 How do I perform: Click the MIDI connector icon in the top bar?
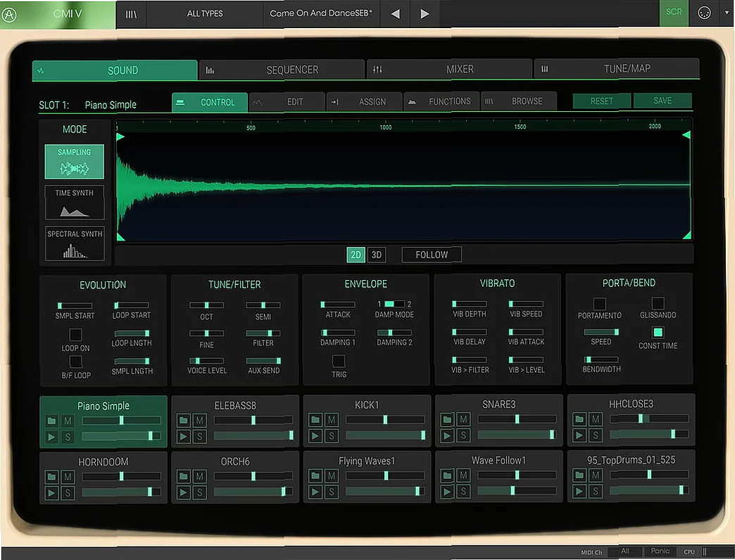[704, 12]
